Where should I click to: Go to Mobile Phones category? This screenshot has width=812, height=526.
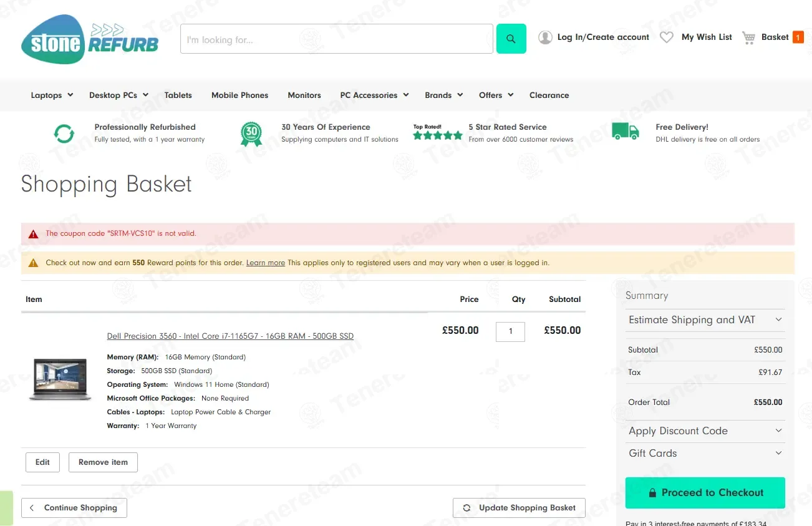[239, 95]
